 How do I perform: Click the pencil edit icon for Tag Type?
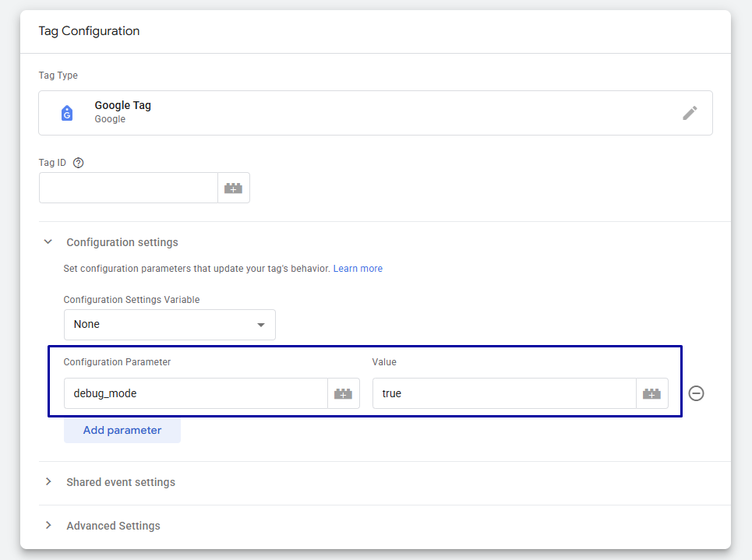point(690,113)
